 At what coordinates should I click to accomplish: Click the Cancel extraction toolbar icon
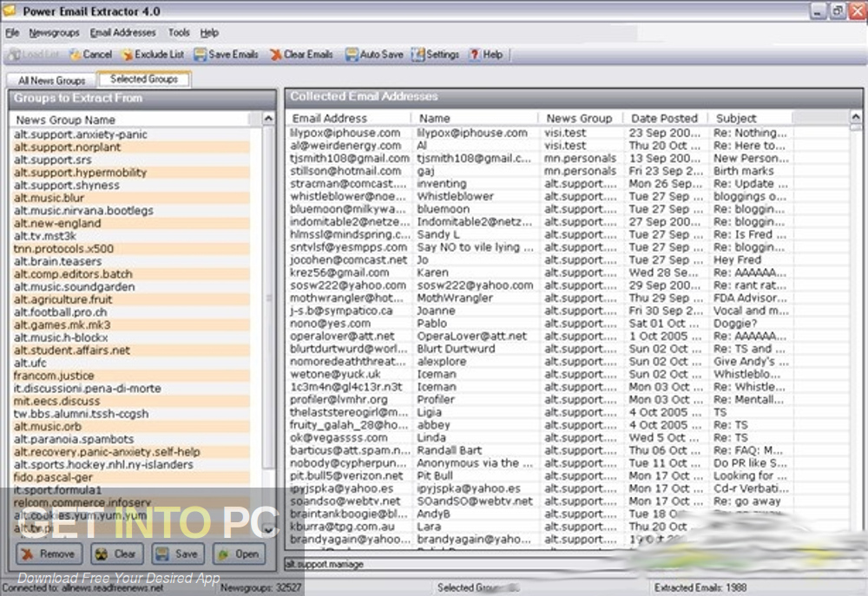(x=89, y=54)
